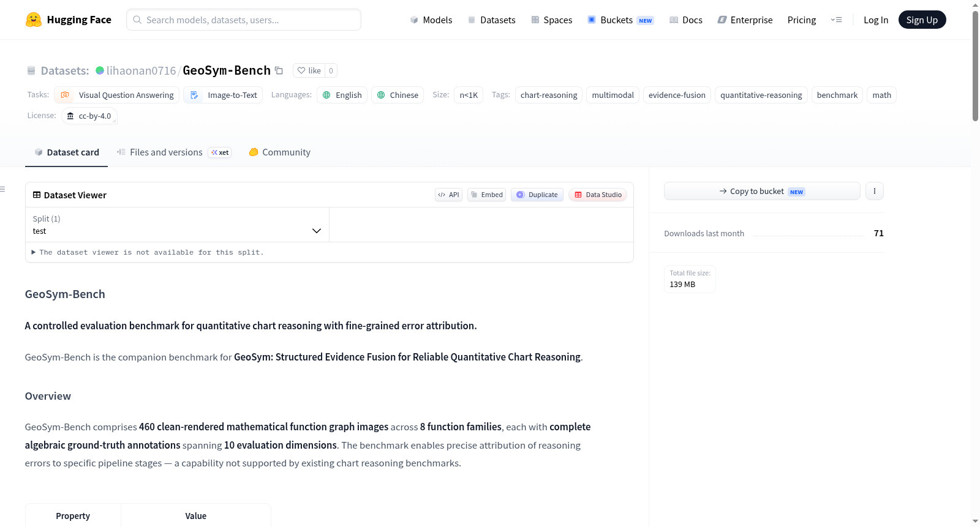Screen dimensions: 980x527
Task: Click the globe icon next to Chinese
Action: (381, 95)
